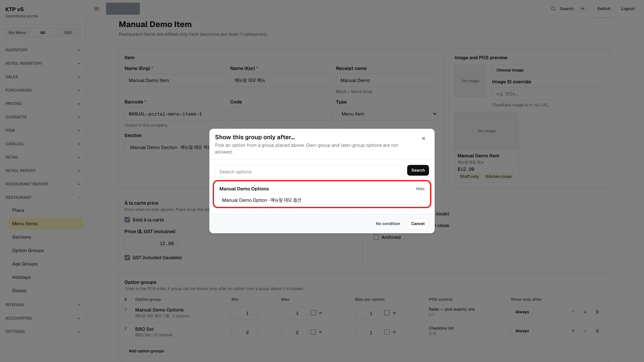Click Always button for BBQ Set row
This screenshot has height=362, width=644.
coord(522,331)
